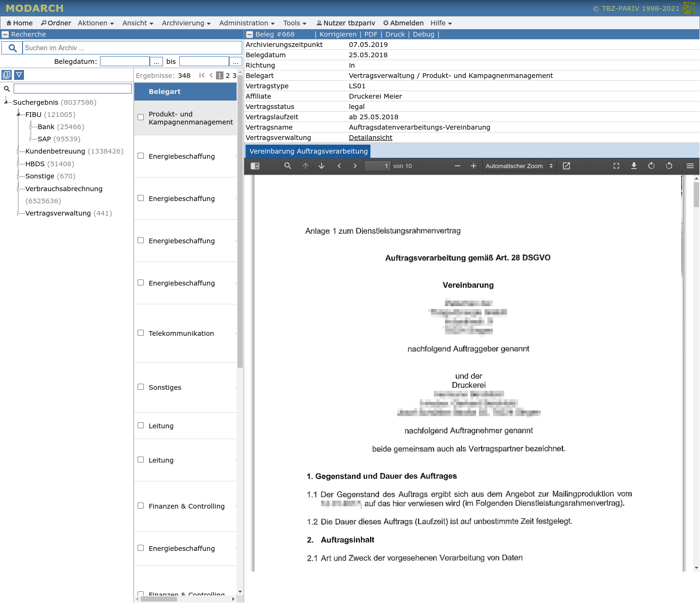Click the Suchen im Archiv field
Image resolution: width=700 pixels, height=603 pixels.
click(x=132, y=48)
